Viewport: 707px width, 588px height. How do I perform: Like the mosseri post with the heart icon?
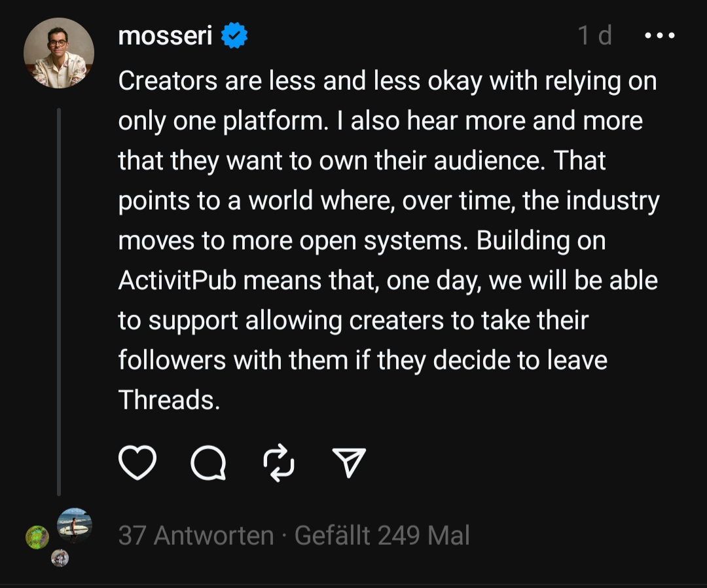(x=137, y=464)
